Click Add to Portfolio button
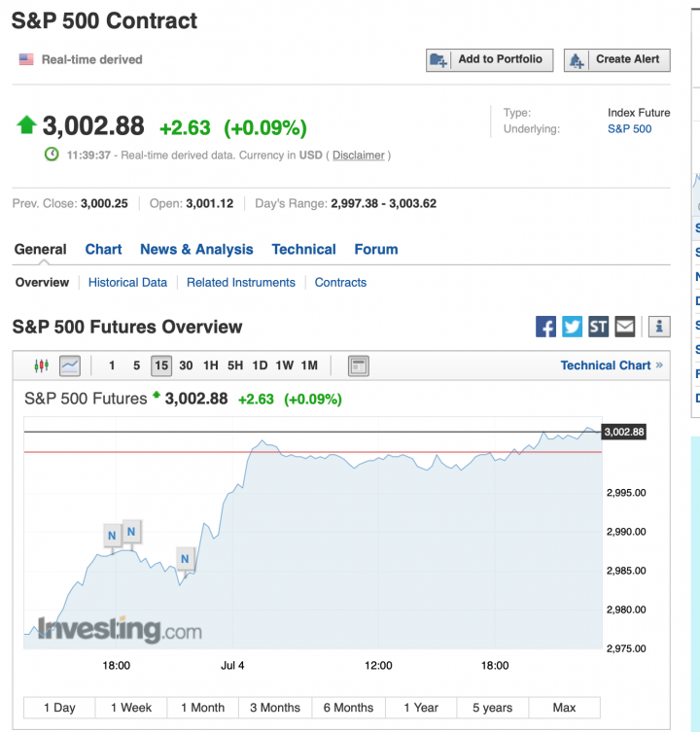 489,59
